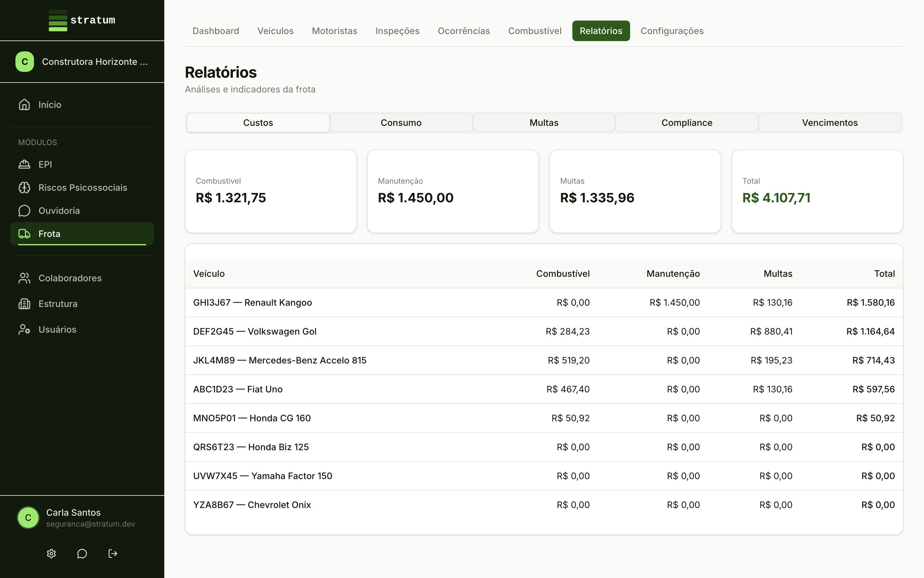The image size is (924, 578).
Task: Switch to the Consumo report tab
Action: tap(401, 123)
